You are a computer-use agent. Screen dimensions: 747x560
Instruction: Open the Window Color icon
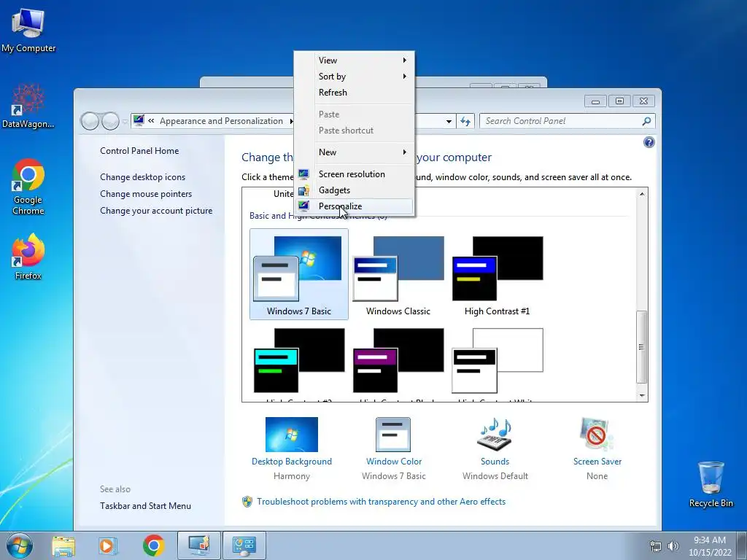point(393,435)
